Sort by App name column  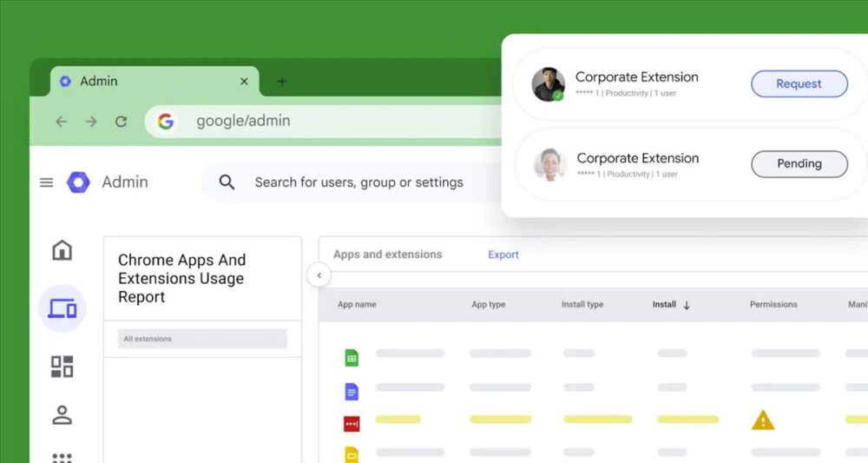pyautogui.click(x=357, y=305)
